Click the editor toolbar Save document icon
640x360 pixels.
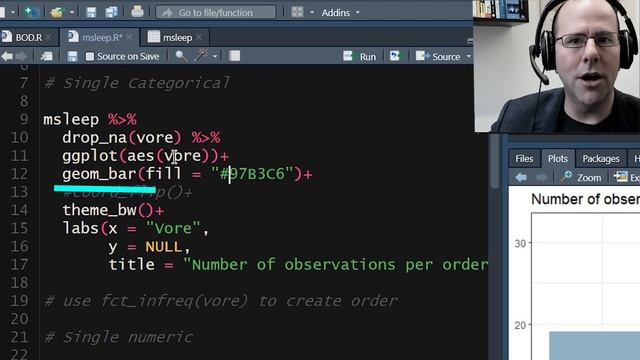(x=72, y=56)
